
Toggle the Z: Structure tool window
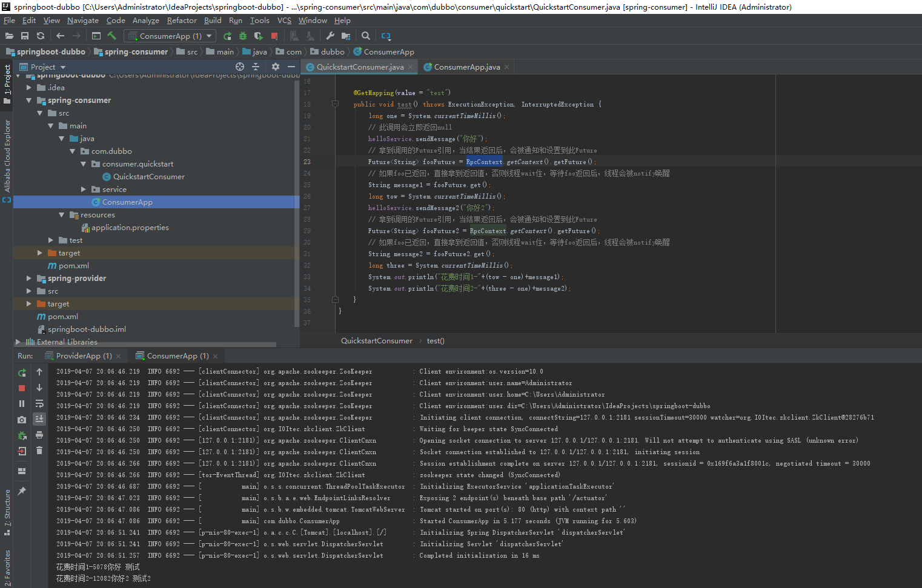coord(7,512)
